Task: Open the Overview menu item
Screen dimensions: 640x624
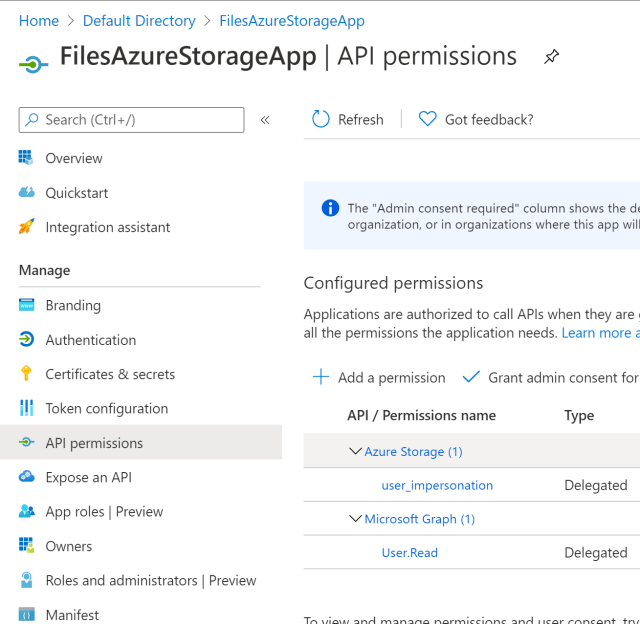Action: click(74, 158)
